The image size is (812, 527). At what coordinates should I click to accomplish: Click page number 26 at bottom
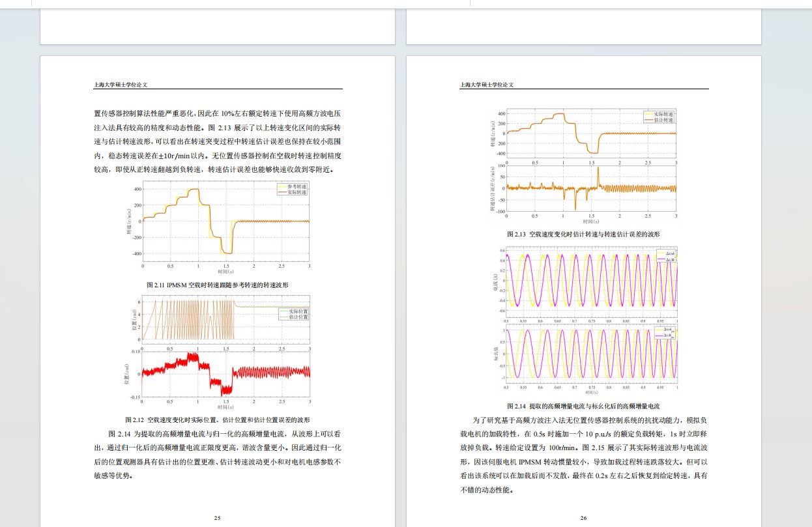point(584,518)
